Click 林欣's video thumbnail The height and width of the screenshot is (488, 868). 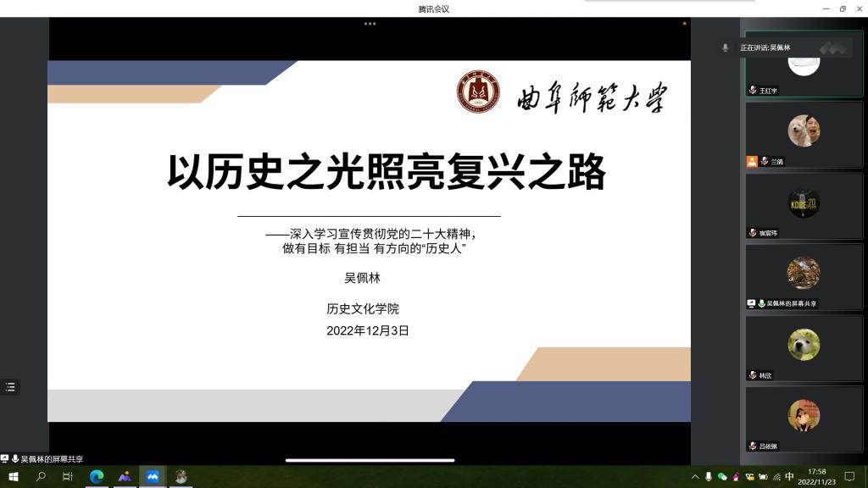point(804,347)
